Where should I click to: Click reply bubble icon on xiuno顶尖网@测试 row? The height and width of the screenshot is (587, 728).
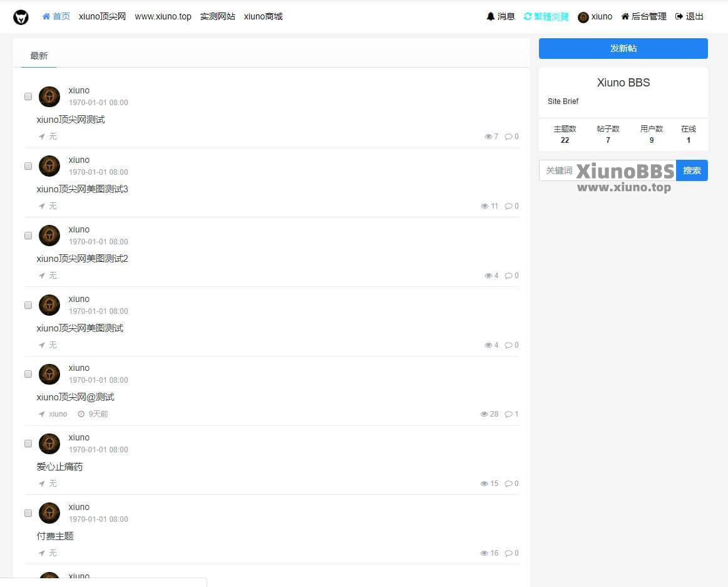(508, 414)
